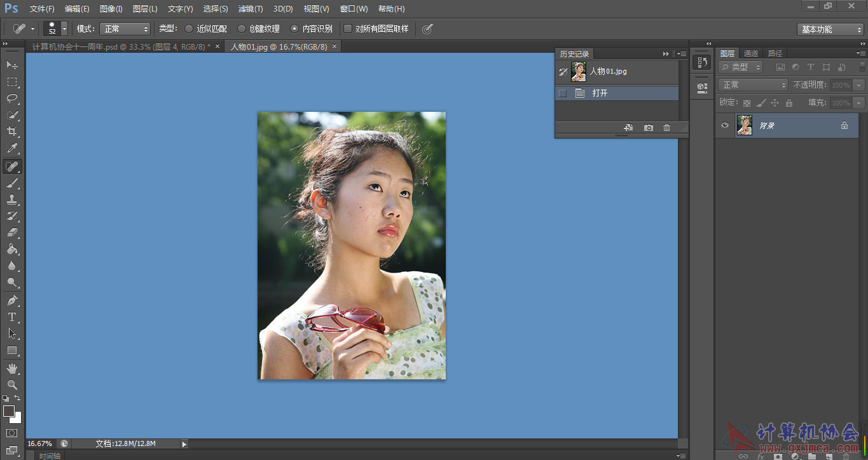Image resolution: width=868 pixels, height=460 pixels.
Task: Select the Paint Bucket tool
Action: click(12, 249)
